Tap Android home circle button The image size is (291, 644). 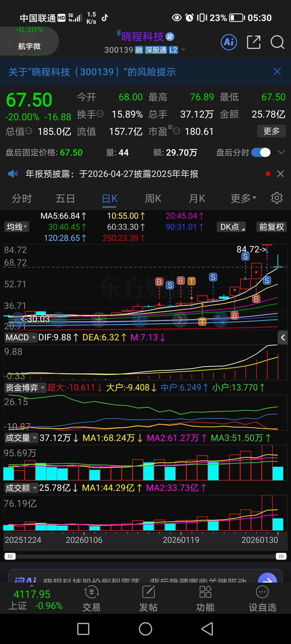pyautogui.click(x=145, y=629)
